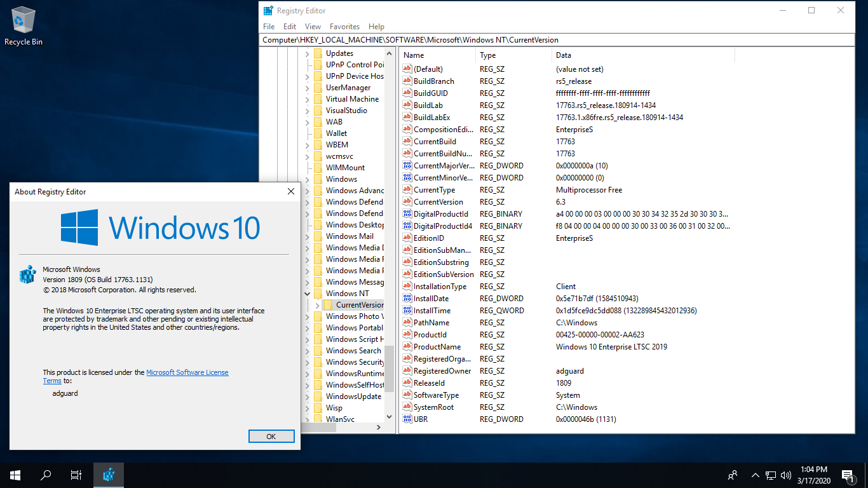This screenshot has height=488, width=868.
Task: Click 'Multiprocessor Free' data cell
Action: point(589,190)
